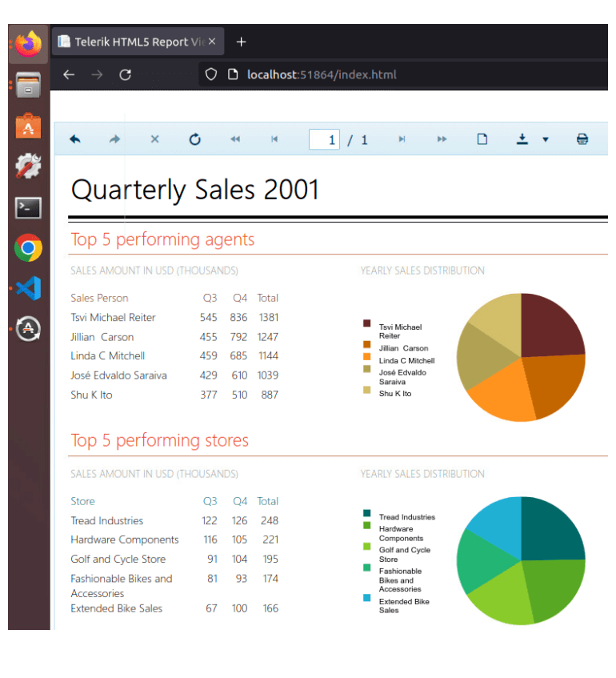Click 'Top 5 performing agents' heading
Viewport: 616px width, 678px height.
click(x=162, y=239)
